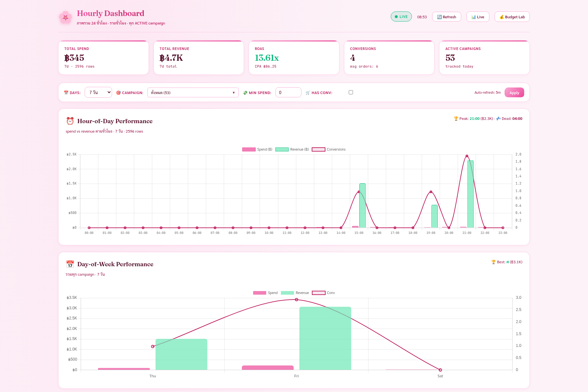This screenshot has width=588, height=392.
Task: Click the target icon next to CAMPAIGN label
Action: click(x=118, y=93)
